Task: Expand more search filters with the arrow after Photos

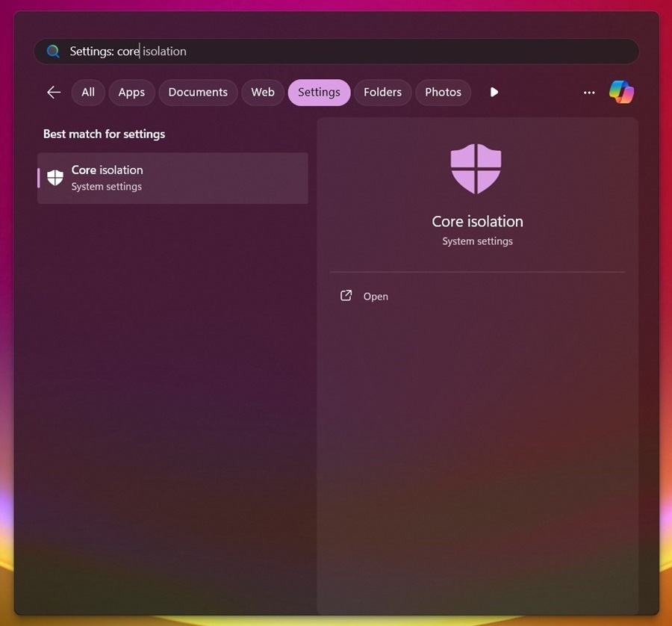Action: (x=494, y=92)
